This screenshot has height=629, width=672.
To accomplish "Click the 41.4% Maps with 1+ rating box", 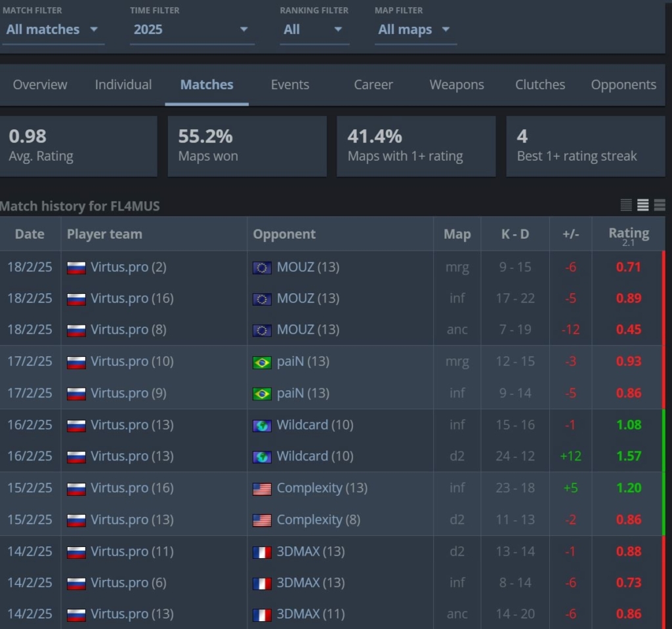I will pos(416,146).
